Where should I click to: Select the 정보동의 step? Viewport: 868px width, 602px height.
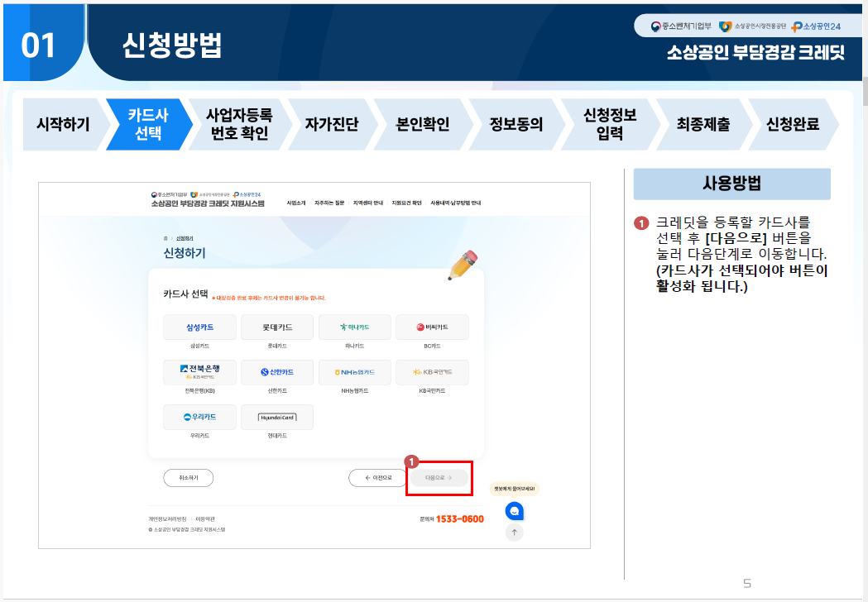[x=516, y=124]
